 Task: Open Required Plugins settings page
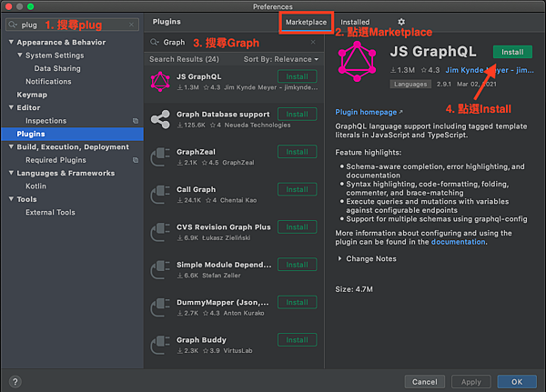pyautogui.click(x=56, y=160)
